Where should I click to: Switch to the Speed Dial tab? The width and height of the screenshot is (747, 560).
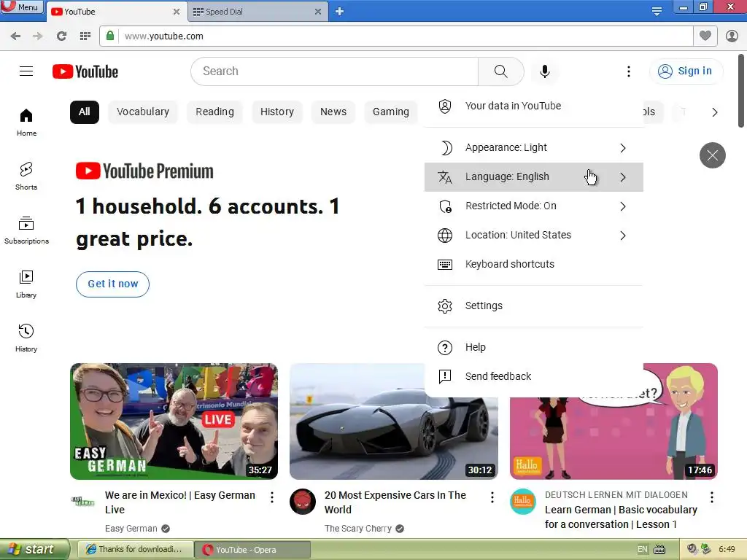coord(252,12)
